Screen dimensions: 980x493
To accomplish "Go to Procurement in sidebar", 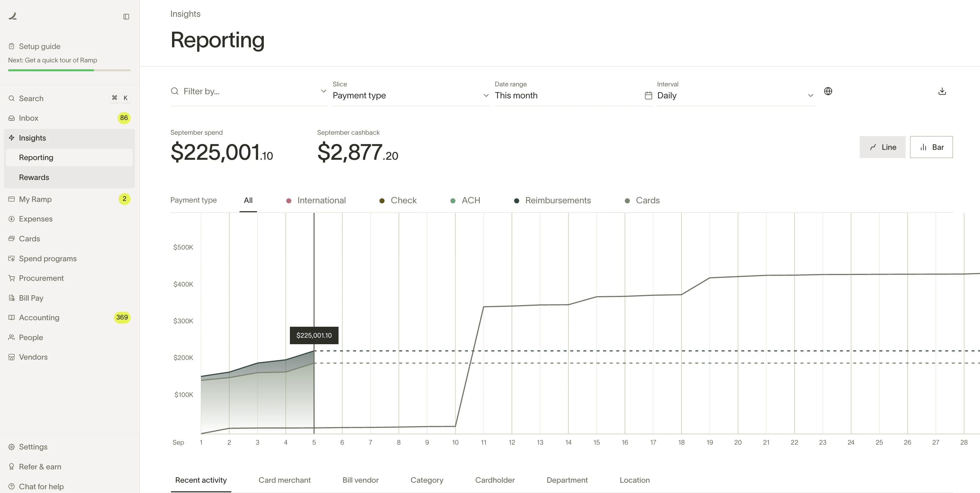I will tap(41, 278).
